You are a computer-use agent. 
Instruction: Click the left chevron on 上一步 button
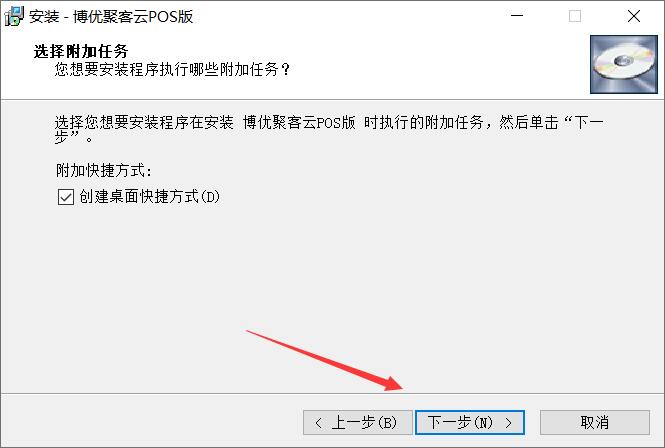pos(319,423)
